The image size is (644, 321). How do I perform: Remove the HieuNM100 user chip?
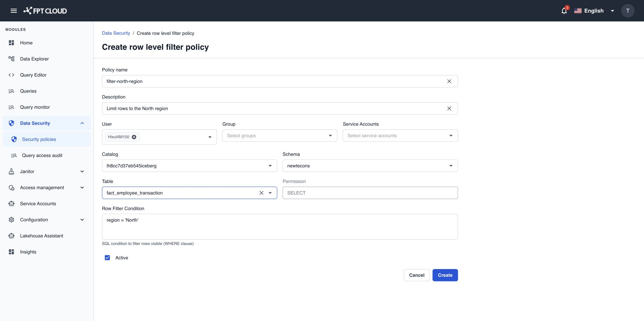click(x=134, y=137)
